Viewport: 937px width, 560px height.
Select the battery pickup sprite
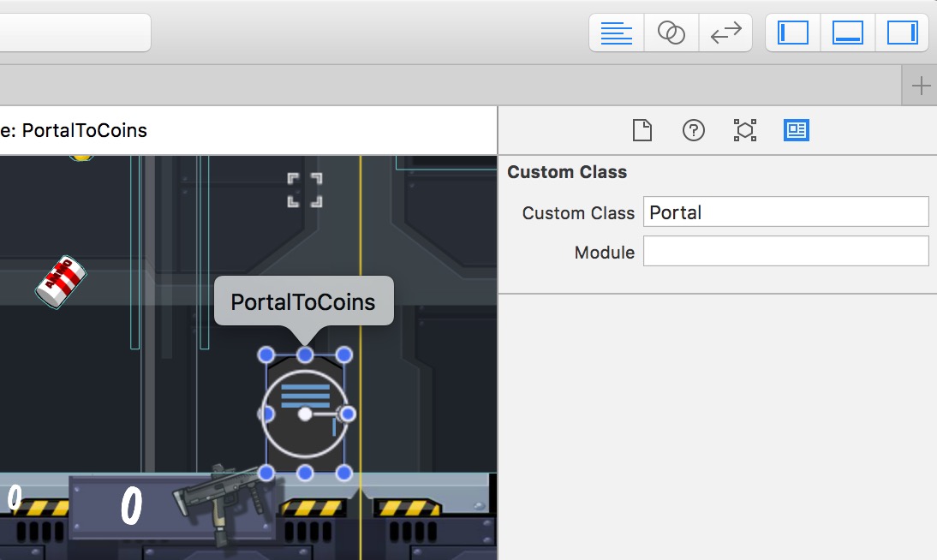click(x=63, y=283)
